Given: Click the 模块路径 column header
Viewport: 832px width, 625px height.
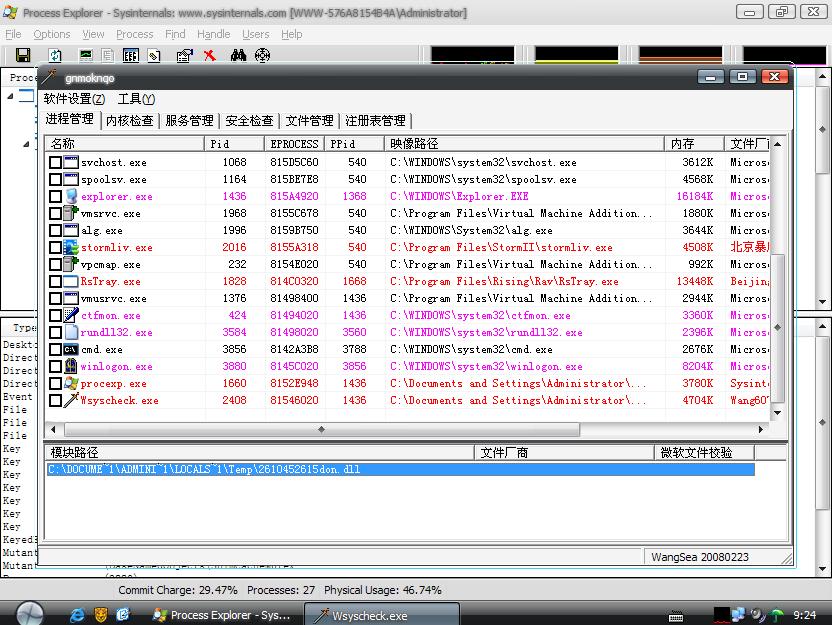Looking at the screenshot, I should click(x=259, y=453).
